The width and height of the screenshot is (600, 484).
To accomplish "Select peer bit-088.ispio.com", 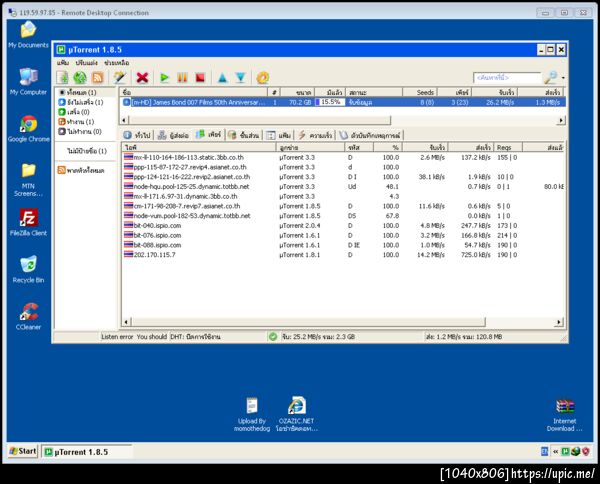I will 342,245.
